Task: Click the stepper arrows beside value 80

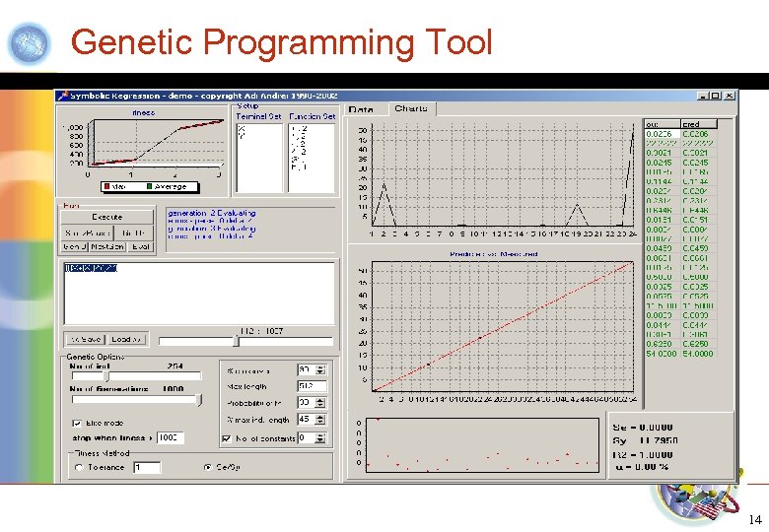Action: [x=320, y=370]
